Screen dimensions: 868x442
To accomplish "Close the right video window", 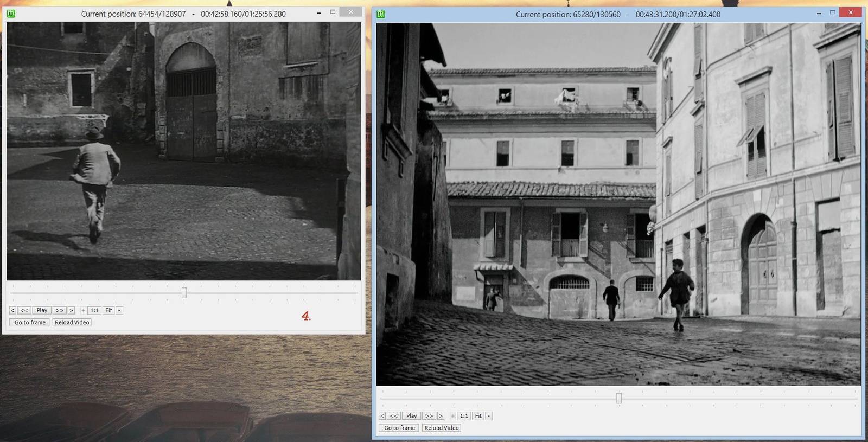I will 851,12.
